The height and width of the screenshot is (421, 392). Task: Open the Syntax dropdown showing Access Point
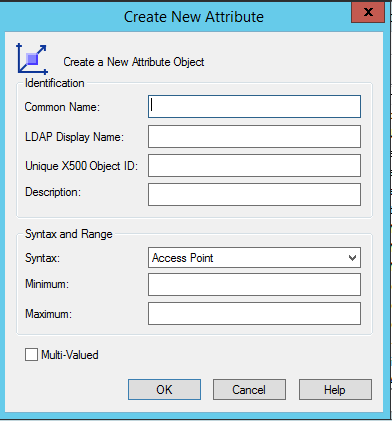point(254,257)
